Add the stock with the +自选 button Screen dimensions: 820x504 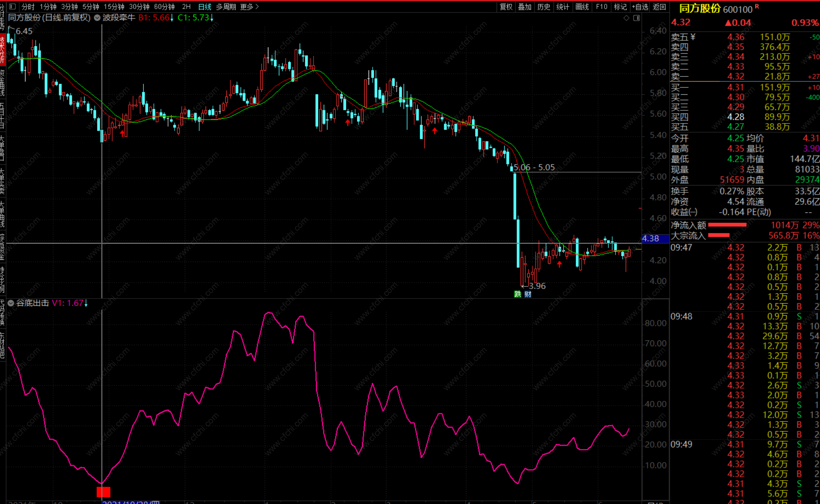coord(640,7)
